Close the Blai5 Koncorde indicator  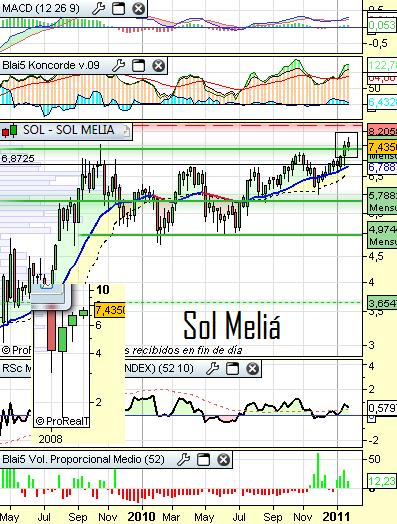159,66
